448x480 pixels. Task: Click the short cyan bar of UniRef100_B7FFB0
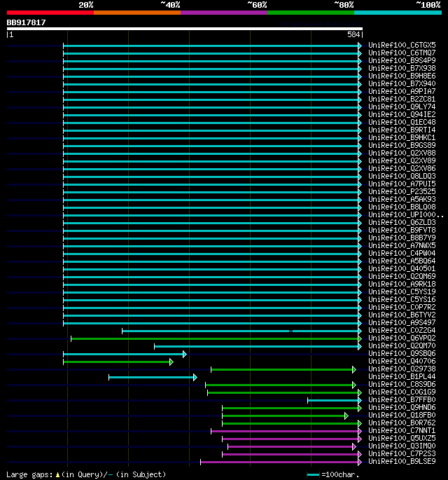click(x=335, y=400)
